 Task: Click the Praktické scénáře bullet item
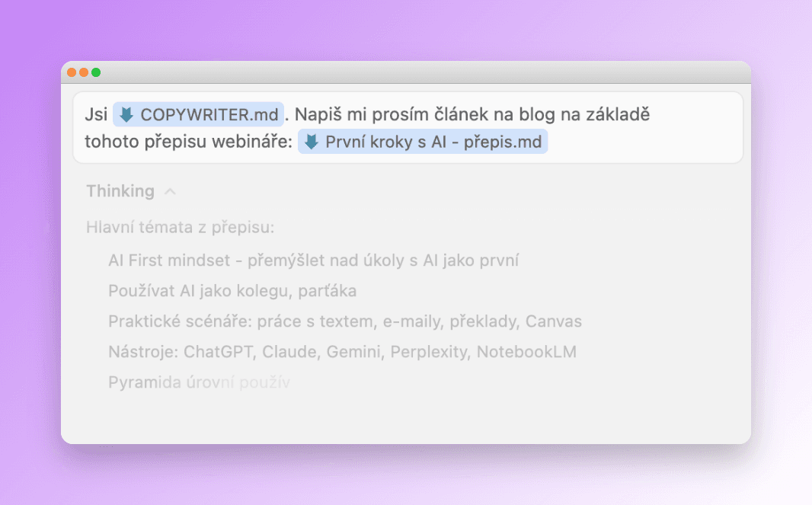(345, 321)
